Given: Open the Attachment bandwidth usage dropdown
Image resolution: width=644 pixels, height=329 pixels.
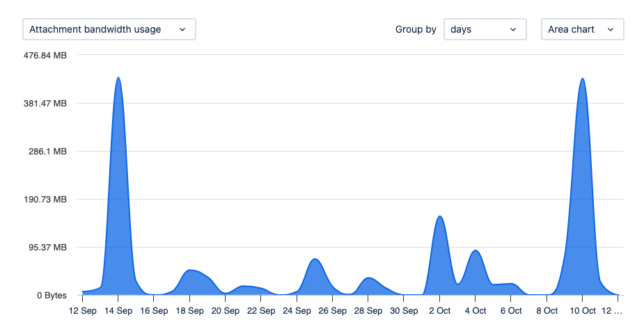Looking at the screenshot, I should point(109,29).
